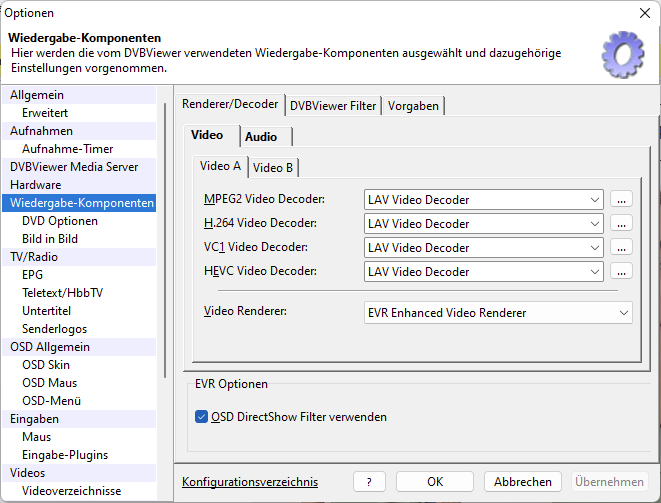Screen dimensions: 661x503
Task: Click the OK button
Action: pyautogui.click(x=435, y=482)
